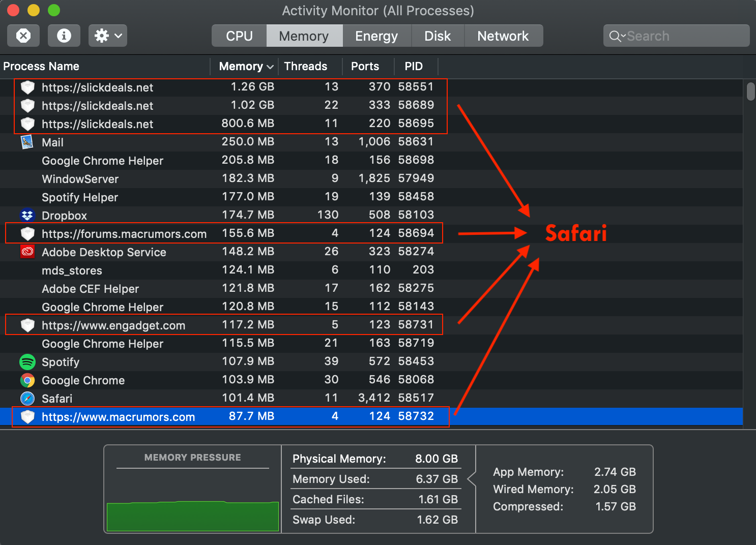
Task: Switch to the Network tab
Action: click(503, 36)
